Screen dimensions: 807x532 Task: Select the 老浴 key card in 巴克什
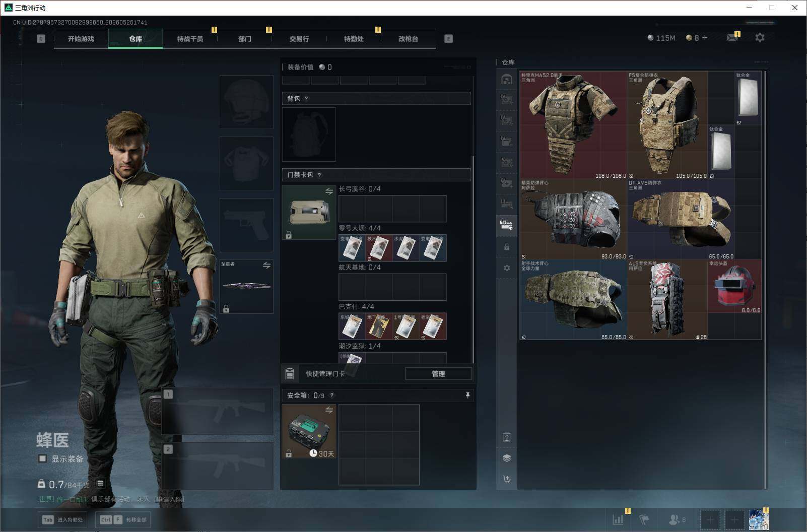433,326
